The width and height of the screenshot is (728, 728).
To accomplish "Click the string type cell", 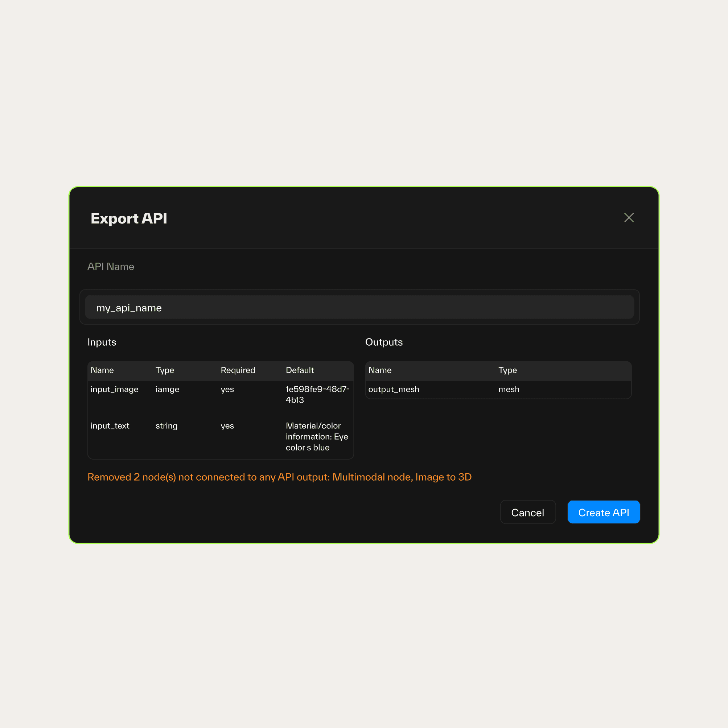I will click(166, 426).
